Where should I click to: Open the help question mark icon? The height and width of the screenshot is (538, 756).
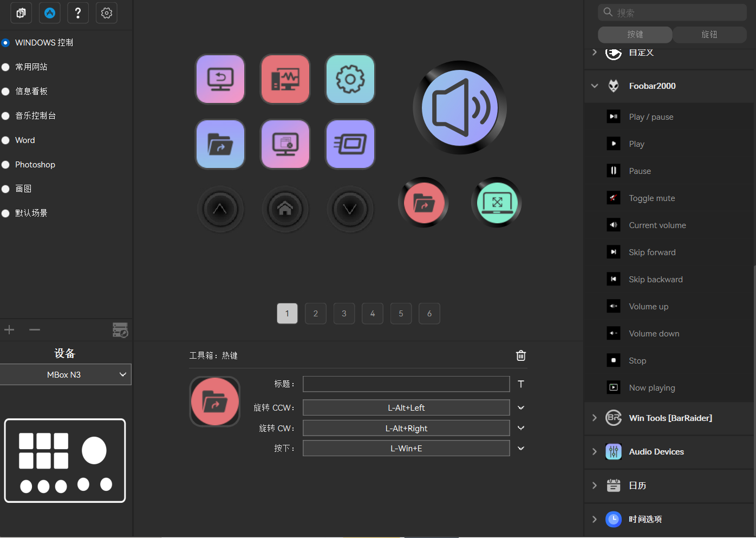coord(78,13)
